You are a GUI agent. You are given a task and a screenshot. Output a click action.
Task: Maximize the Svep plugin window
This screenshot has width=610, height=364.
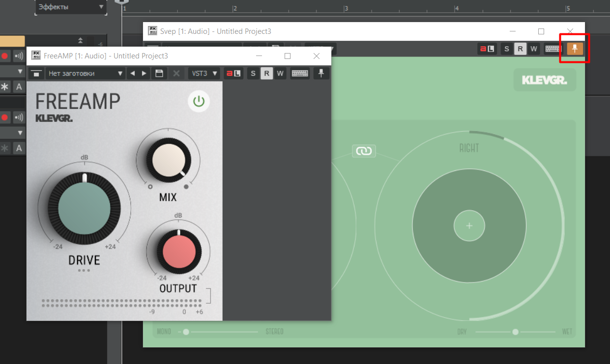(541, 31)
